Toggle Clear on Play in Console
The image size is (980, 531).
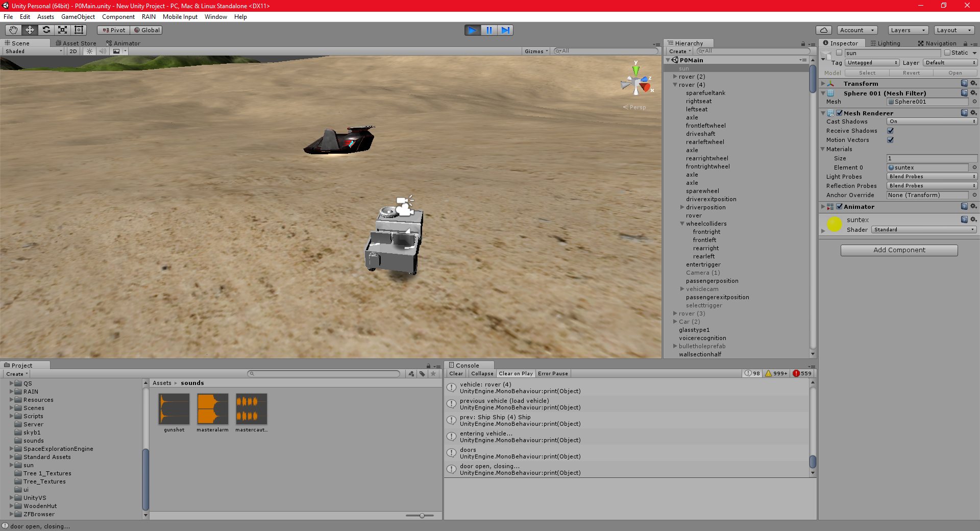pyautogui.click(x=516, y=373)
